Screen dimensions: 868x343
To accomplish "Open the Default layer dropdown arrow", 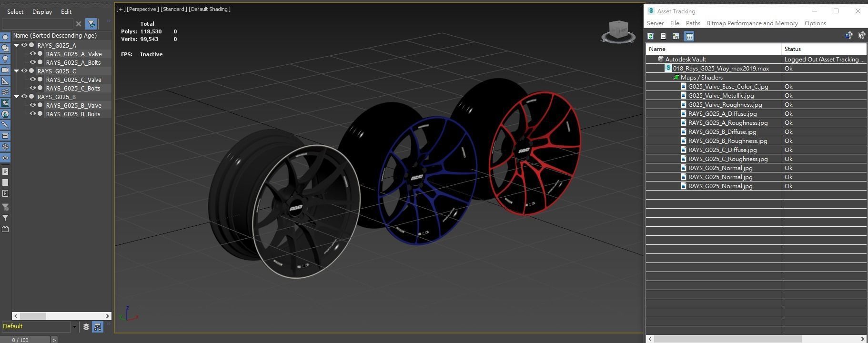I will 74,327.
